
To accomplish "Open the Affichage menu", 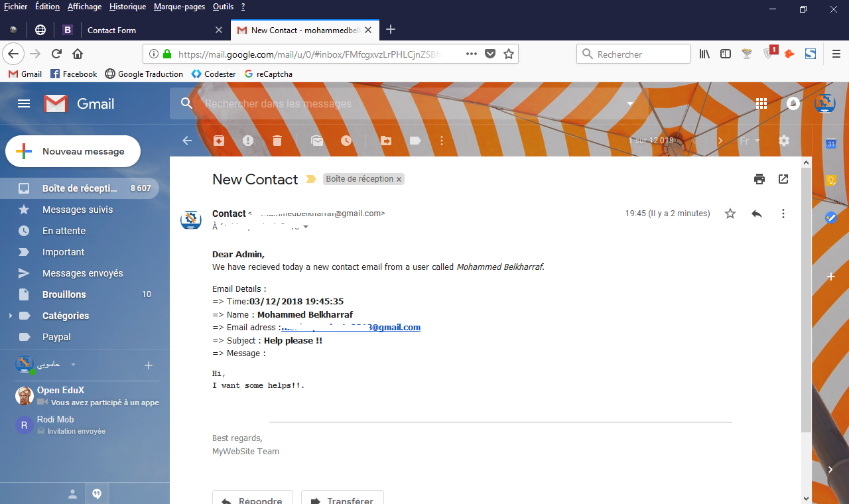I will 85,7.
